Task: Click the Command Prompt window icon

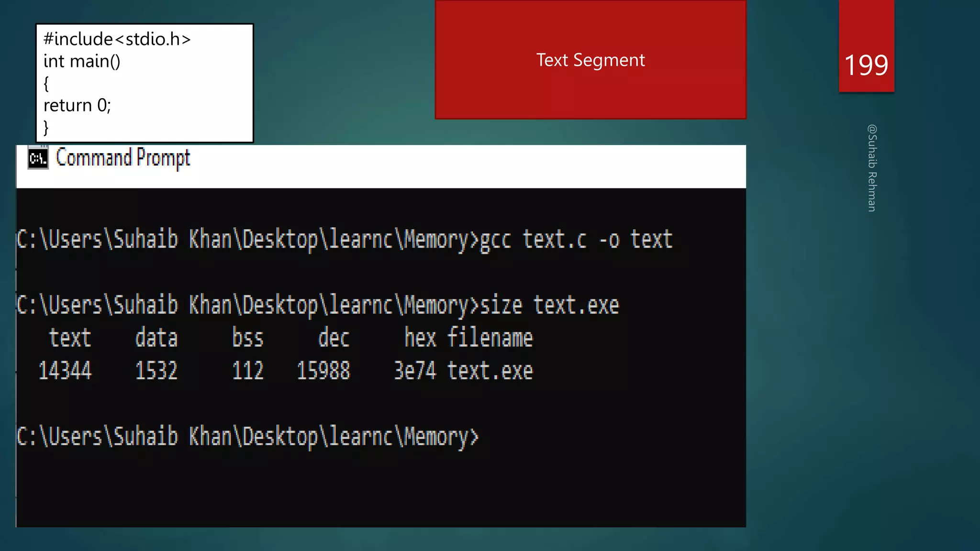Action: (38, 158)
